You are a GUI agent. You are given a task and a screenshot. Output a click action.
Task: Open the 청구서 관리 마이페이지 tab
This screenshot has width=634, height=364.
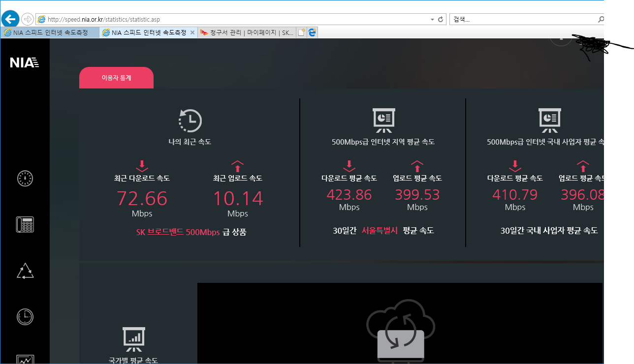click(x=247, y=32)
